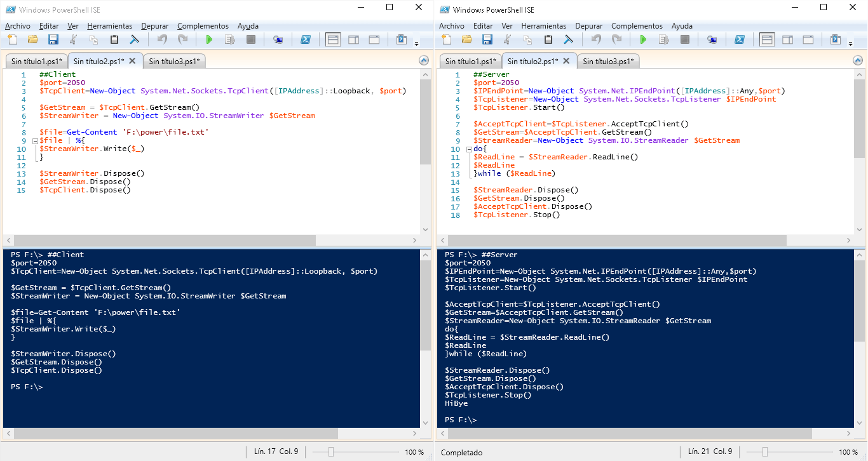Open a New Remote PowerShell Tab

click(278, 39)
